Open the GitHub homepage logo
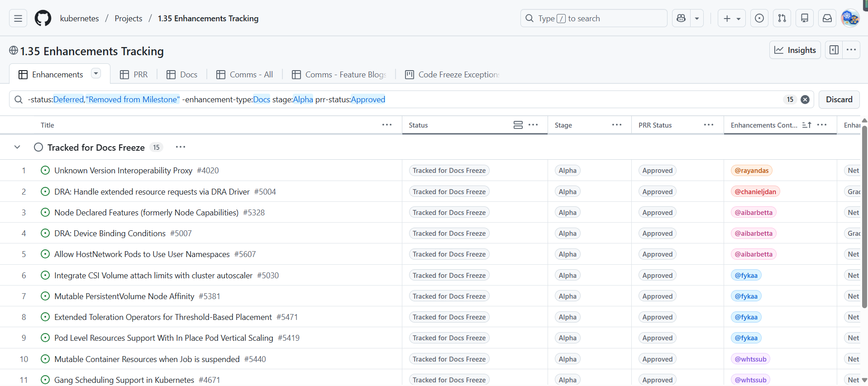Screen dimensions: 868x386 click(43, 19)
